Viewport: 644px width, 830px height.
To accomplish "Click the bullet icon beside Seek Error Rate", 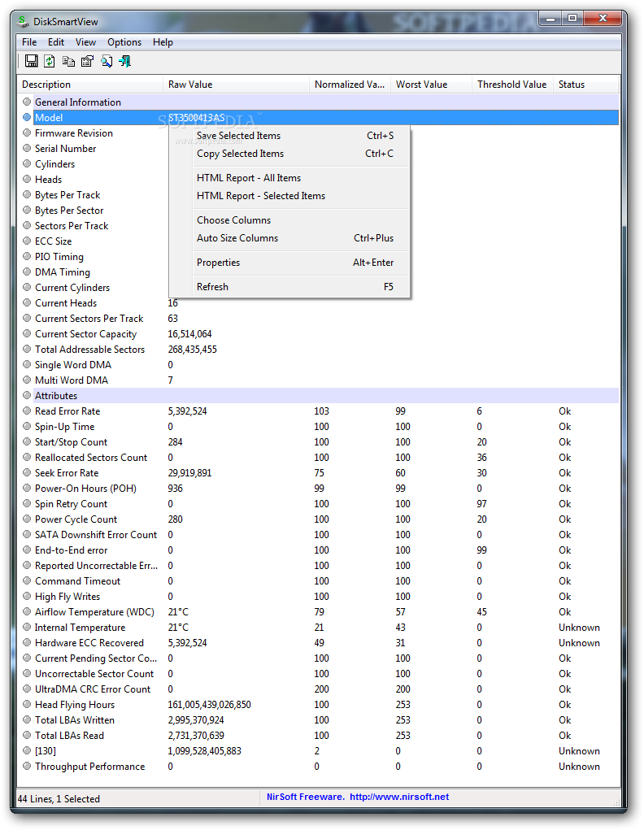I will (27, 472).
